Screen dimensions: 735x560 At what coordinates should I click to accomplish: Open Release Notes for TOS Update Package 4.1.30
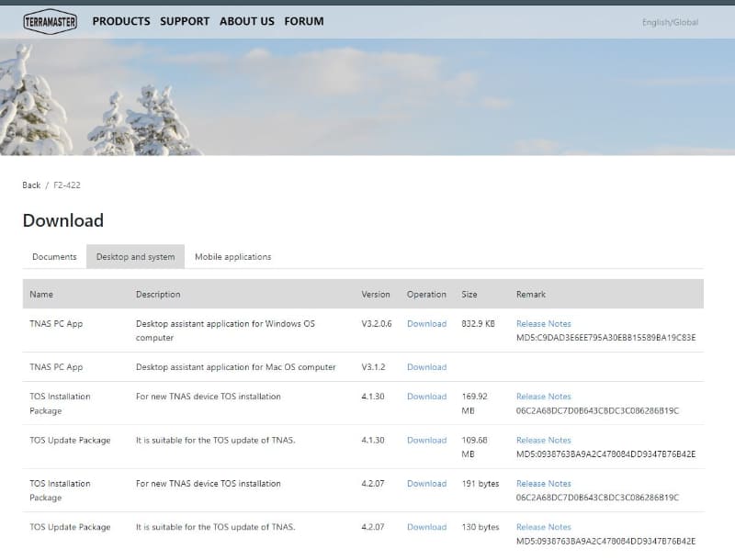pyautogui.click(x=543, y=440)
